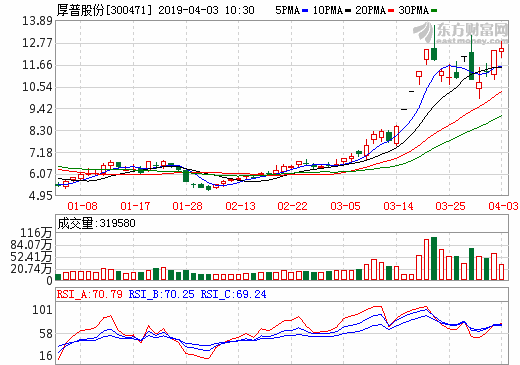The width and height of the screenshot is (520, 365).
Task: Click the black 10PMA legend color swatch
Action: pos(348,11)
